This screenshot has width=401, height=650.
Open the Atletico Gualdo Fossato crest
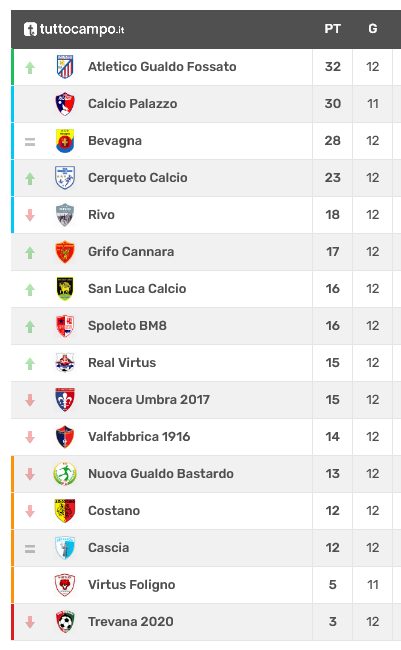pyautogui.click(x=65, y=67)
